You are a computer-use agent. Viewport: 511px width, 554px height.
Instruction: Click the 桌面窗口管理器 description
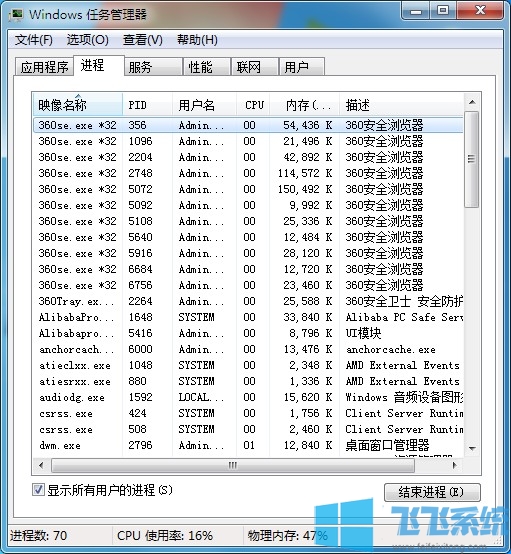click(387, 445)
